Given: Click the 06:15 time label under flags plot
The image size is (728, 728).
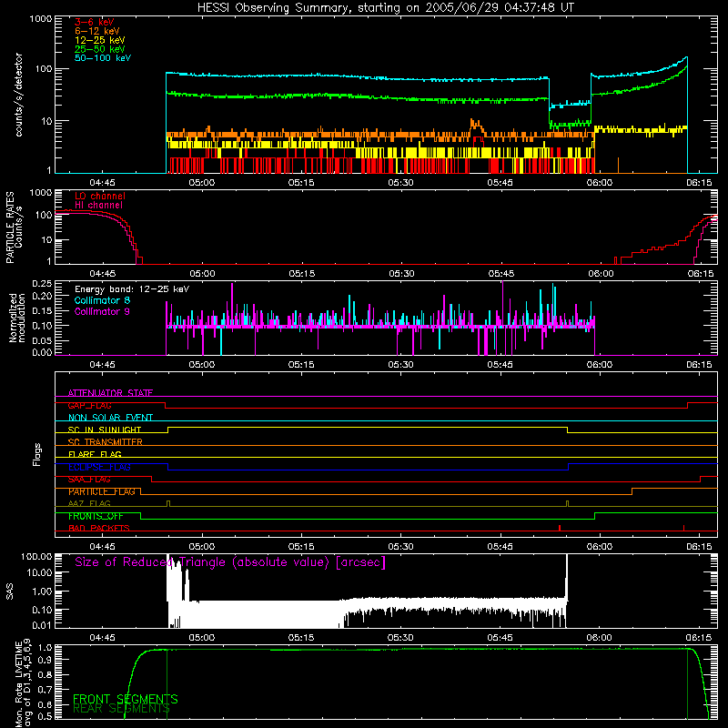Looking at the screenshot, I should click(x=699, y=547).
